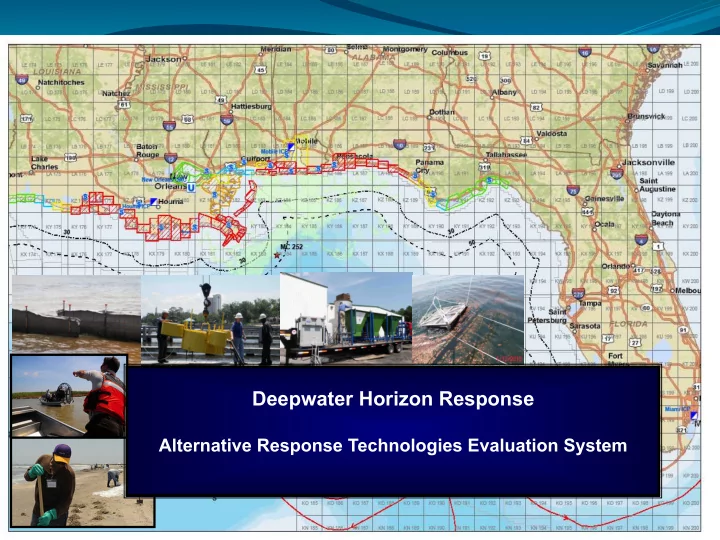720x540 pixels.
Task: Click the US 231 shield above Panama City
Action: (x=429, y=148)
